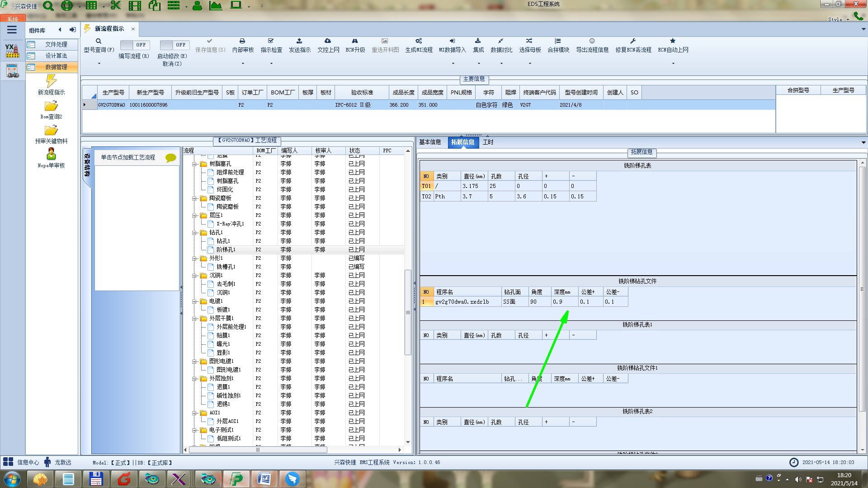The width and height of the screenshot is (868, 488).
Task: Open Bom查询2 folder icon
Action: point(51,107)
